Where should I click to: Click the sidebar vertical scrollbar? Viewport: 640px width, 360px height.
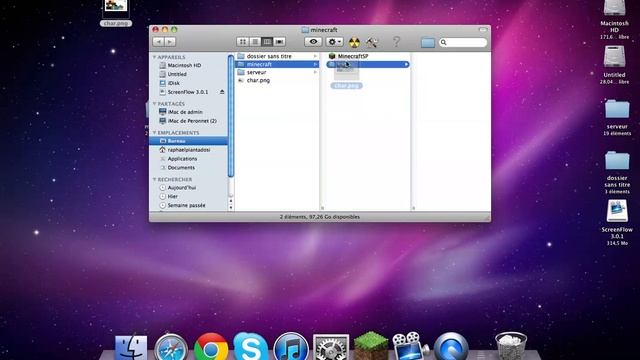[x=231, y=116]
